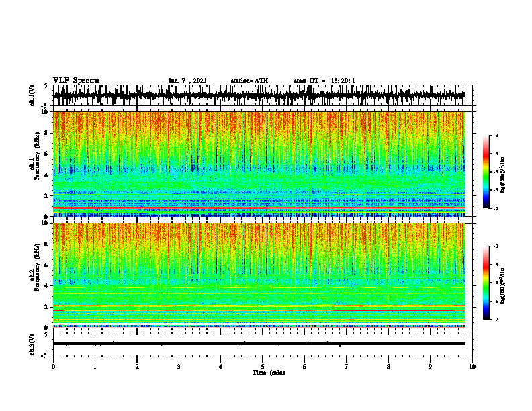Click the ch.2 spectrogram color scale bar

coord(486,283)
